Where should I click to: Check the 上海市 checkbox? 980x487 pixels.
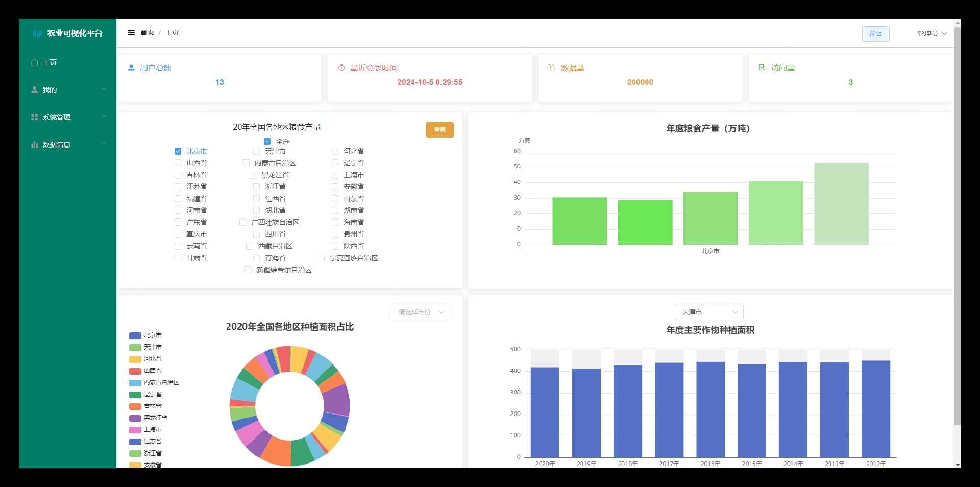335,175
